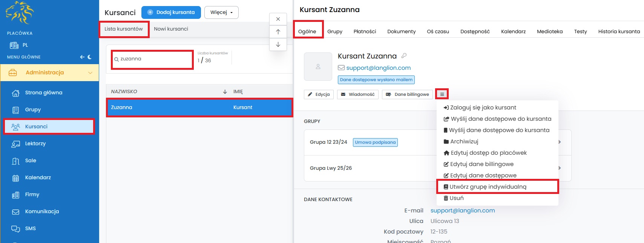Screen dimensions: 644x243
Task: Open Kursanci in the sidebar menu
Action: pyautogui.click(x=49, y=127)
